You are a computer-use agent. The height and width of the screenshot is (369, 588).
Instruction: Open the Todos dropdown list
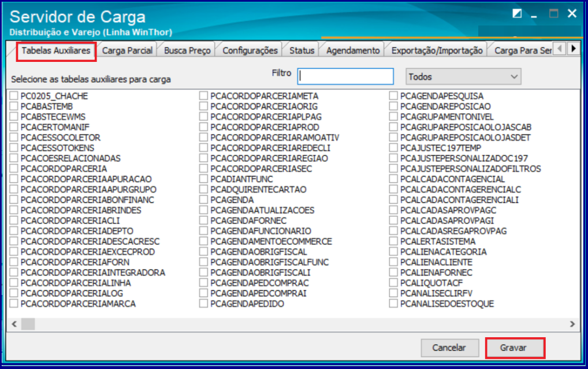463,76
